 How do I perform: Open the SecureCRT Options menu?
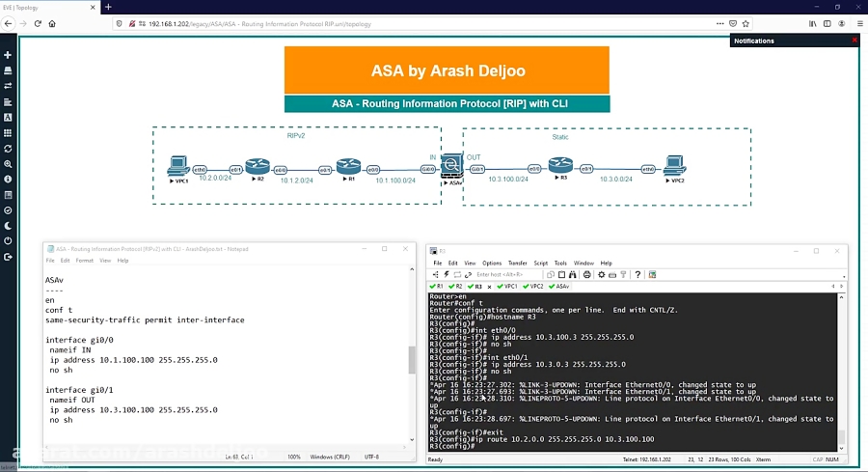(x=492, y=264)
